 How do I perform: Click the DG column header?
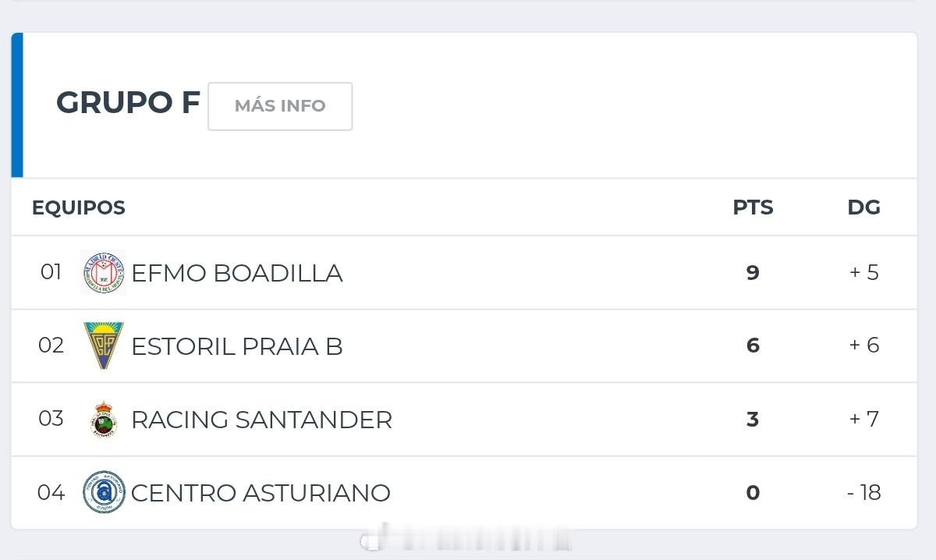pyautogui.click(x=863, y=207)
